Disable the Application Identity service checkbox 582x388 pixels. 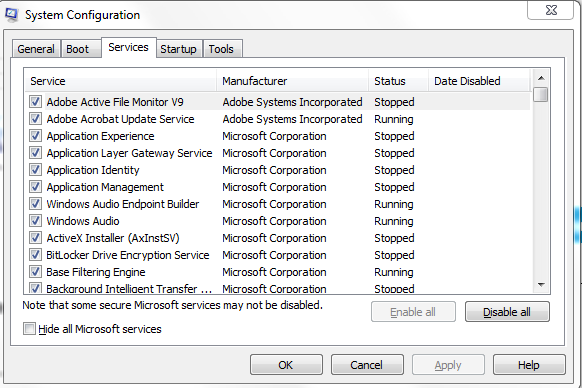35,170
